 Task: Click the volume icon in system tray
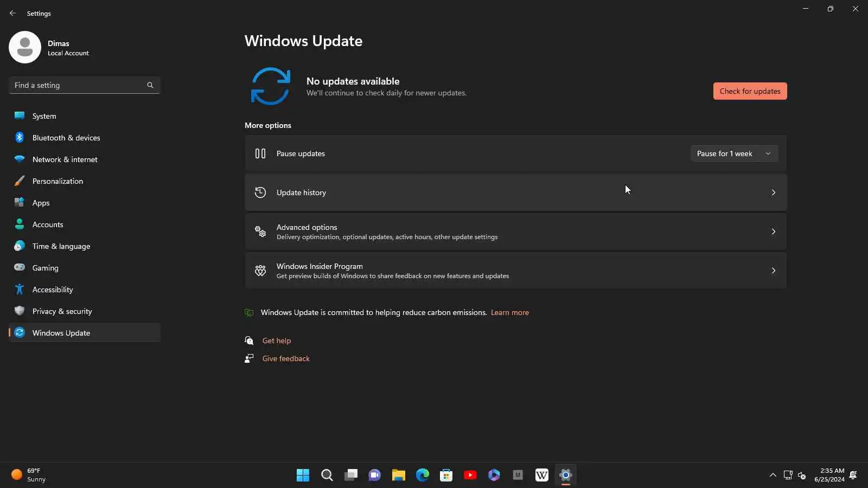point(802,476)
